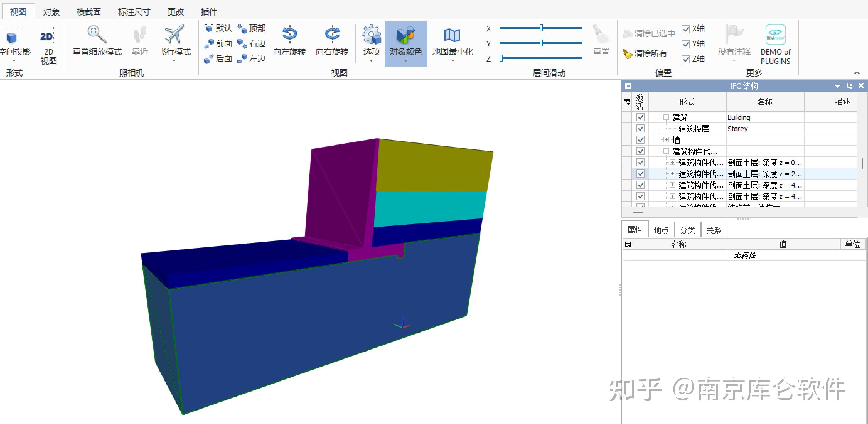Click the 清除所有 button

645,53
